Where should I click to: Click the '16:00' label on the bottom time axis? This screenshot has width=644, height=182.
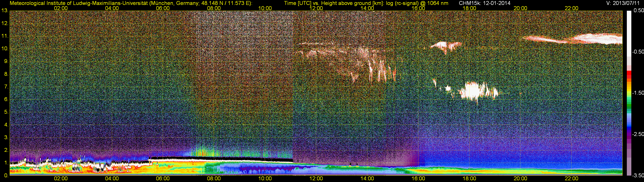418,179
